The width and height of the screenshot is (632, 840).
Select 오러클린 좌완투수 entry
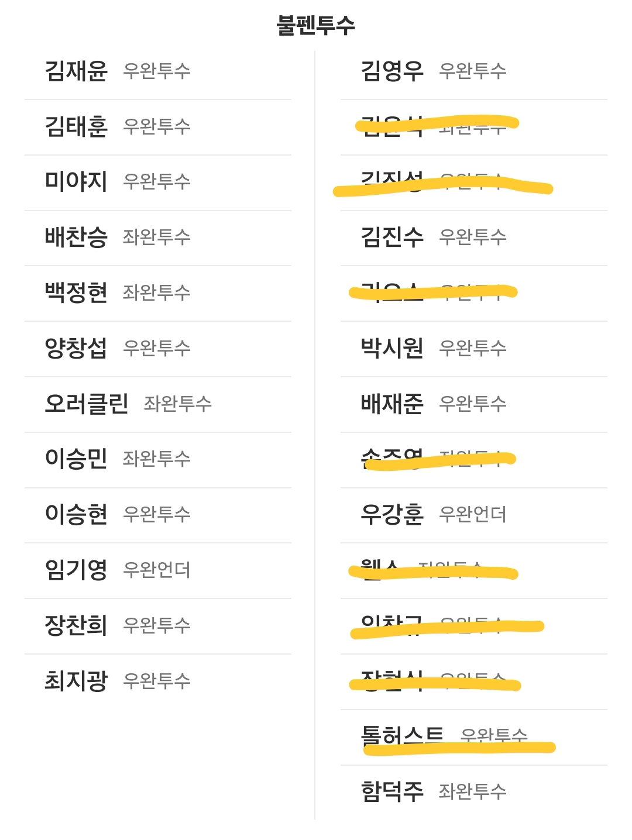point(158,404)
